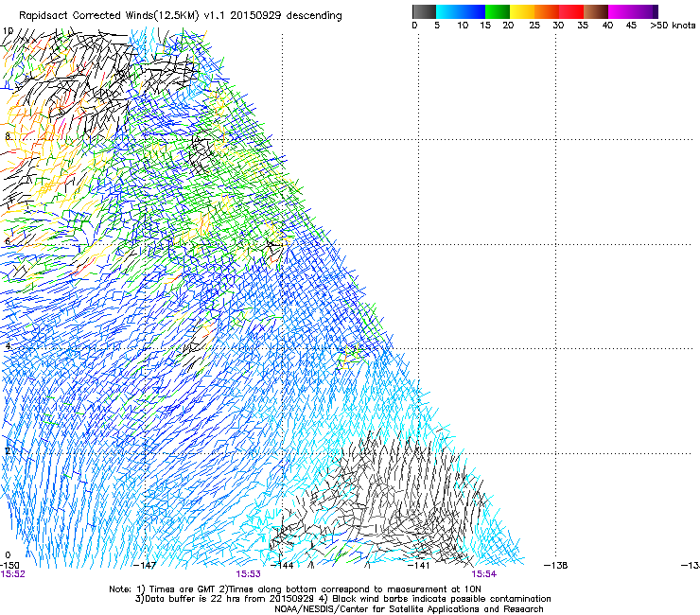Click the 'Times are GMT' note line
Viewport: 700px width, 615px height.
pyautogui.click(x=295, y=589)
